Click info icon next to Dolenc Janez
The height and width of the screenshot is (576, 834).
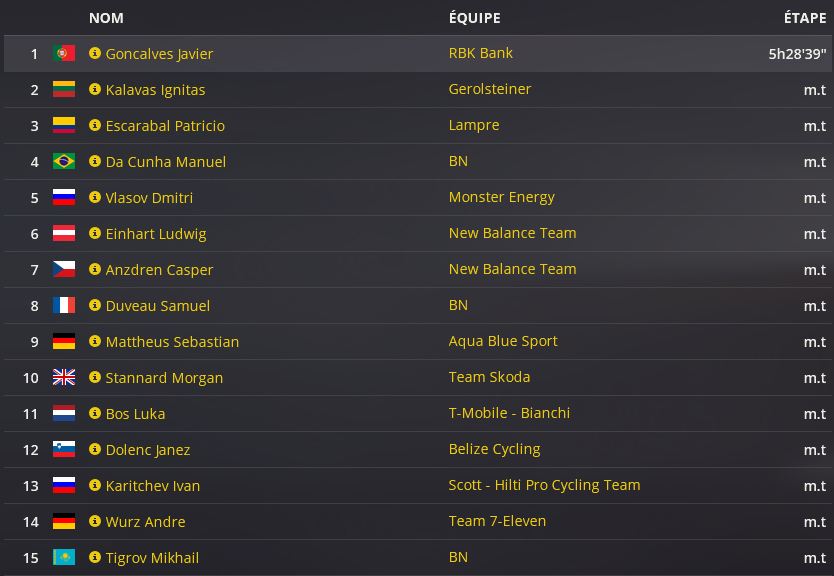[95, 450]
